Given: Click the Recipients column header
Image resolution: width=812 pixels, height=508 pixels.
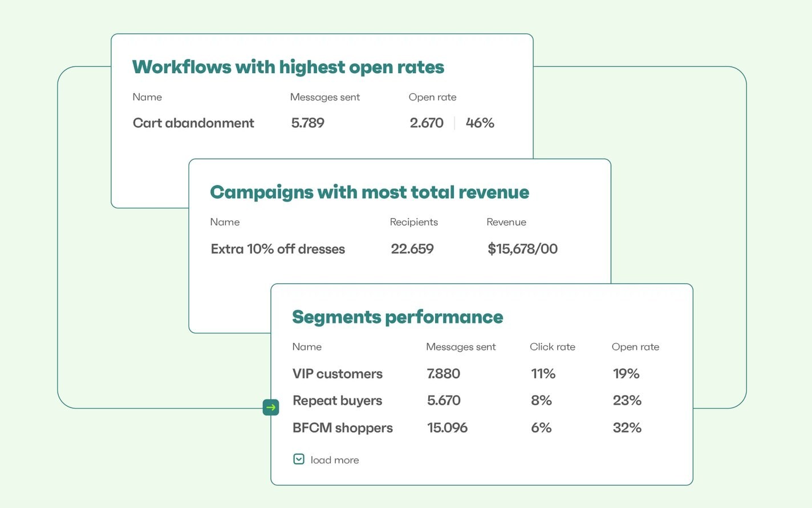Looking at the screenshot, I should [414, 223].
